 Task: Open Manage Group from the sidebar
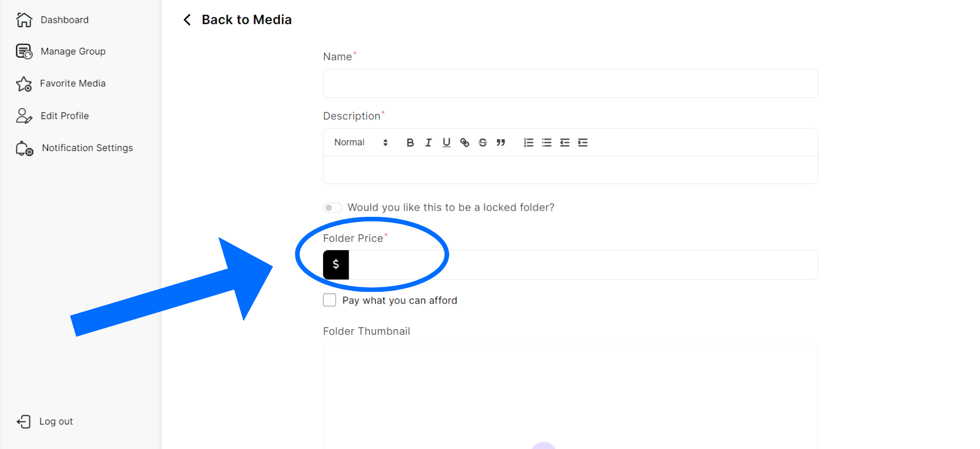coord(72,52)
